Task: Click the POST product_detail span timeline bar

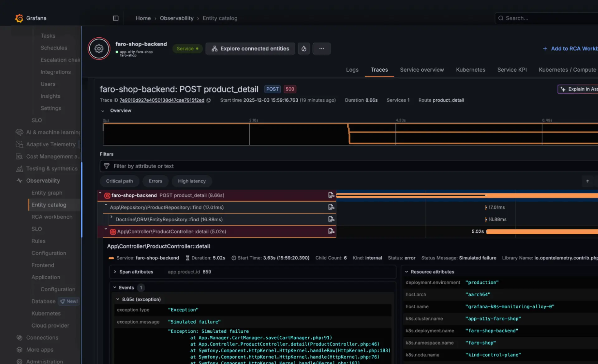Action: [467, 195]
